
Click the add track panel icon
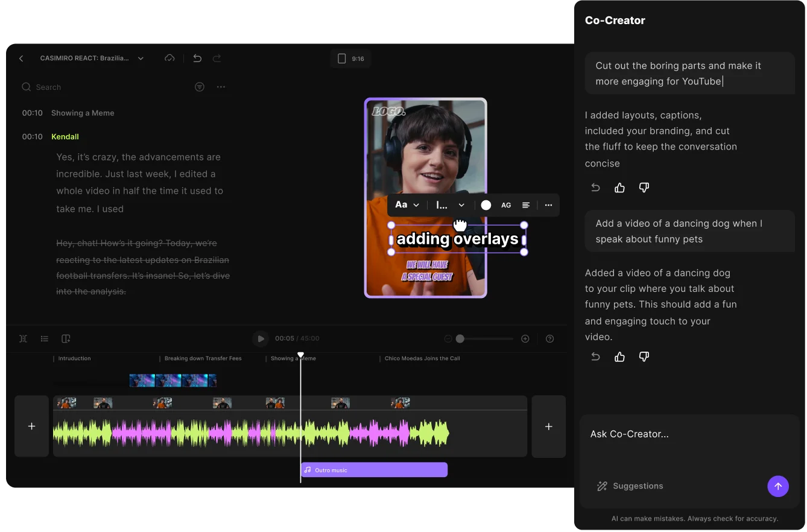pyautogui.click(x=66, y=338)
